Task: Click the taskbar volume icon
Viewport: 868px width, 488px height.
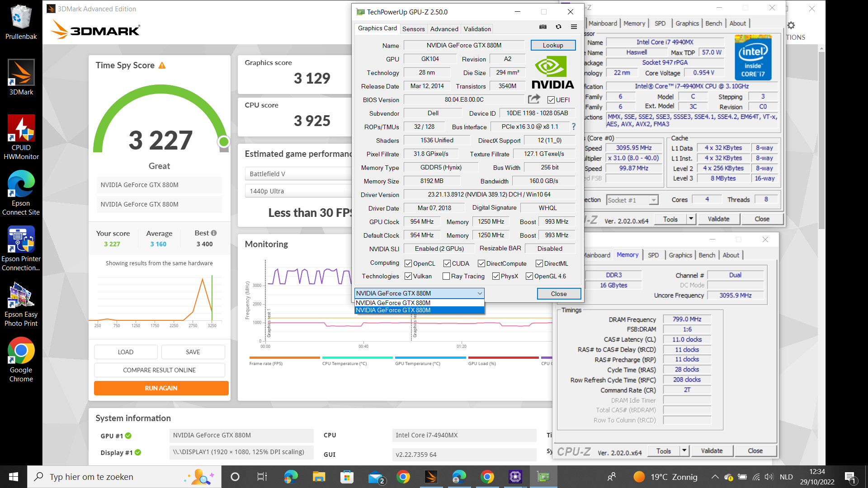Action: [x=769, y=477]
